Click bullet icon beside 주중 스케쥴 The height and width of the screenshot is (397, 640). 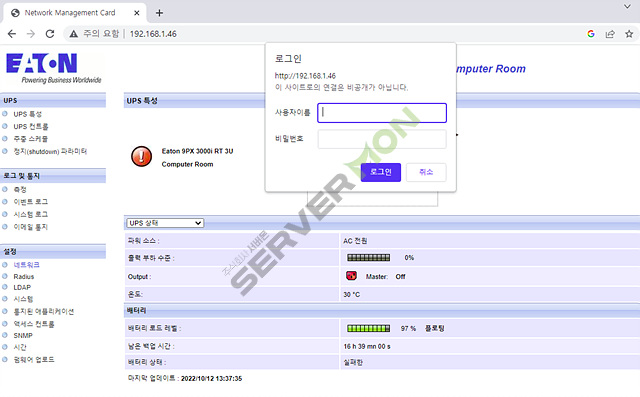(x=5, y=138)
